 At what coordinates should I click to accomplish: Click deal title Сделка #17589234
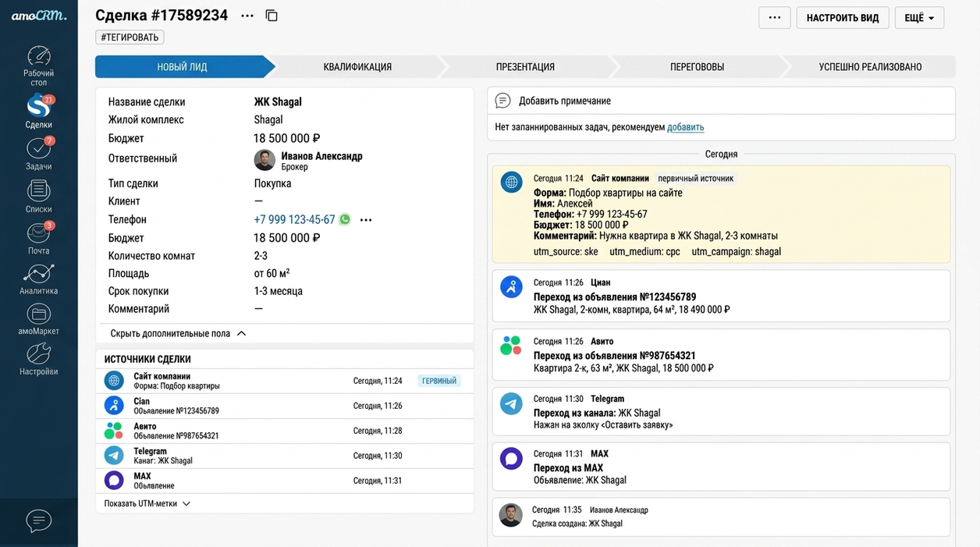162,16
